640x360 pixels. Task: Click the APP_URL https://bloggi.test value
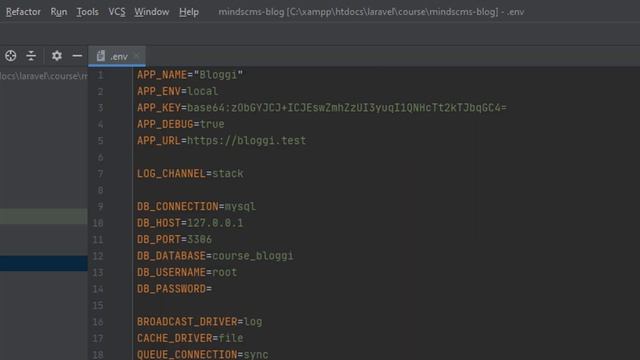coord(247,140)
